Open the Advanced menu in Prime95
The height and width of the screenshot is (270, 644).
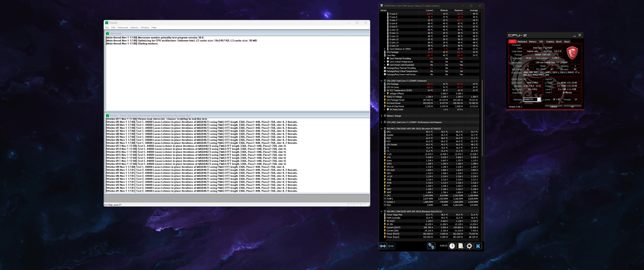123,27
